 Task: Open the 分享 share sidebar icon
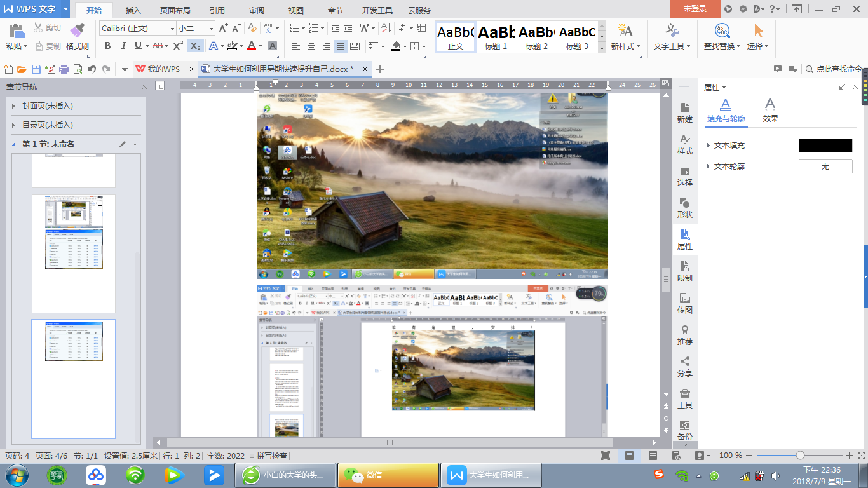(684, 367)
